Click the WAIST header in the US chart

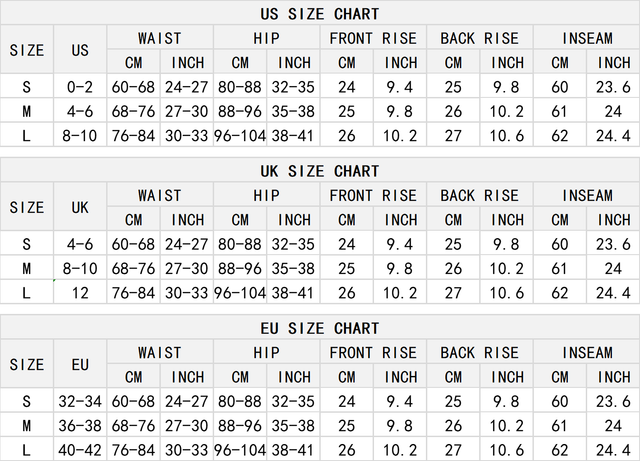pyautogui.click(x=160, y=38)
